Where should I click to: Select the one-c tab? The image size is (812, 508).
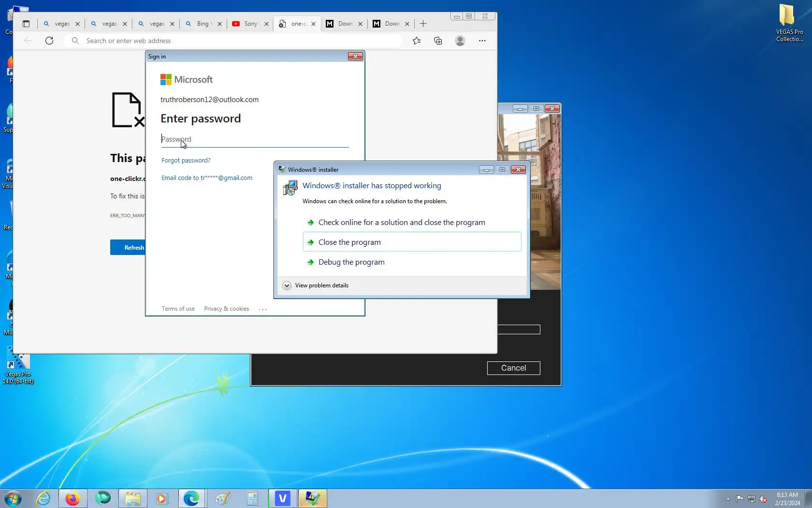pos(297,24)
